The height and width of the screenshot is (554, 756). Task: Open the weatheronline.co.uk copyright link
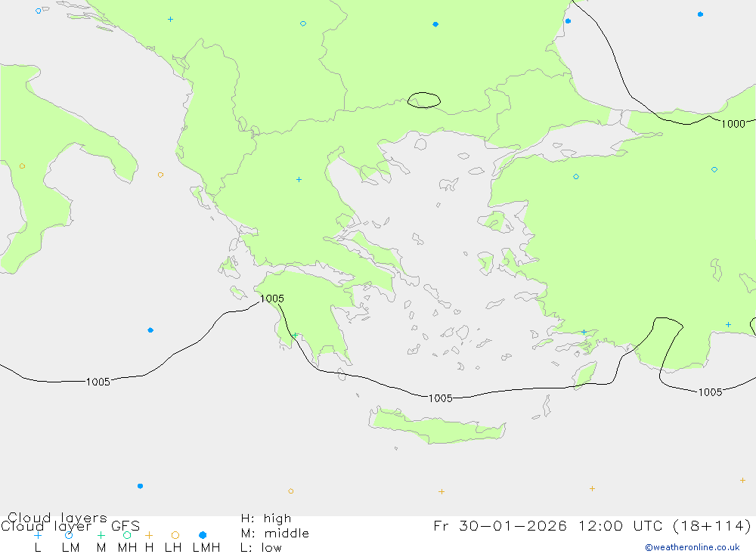(x=692, y=547)
